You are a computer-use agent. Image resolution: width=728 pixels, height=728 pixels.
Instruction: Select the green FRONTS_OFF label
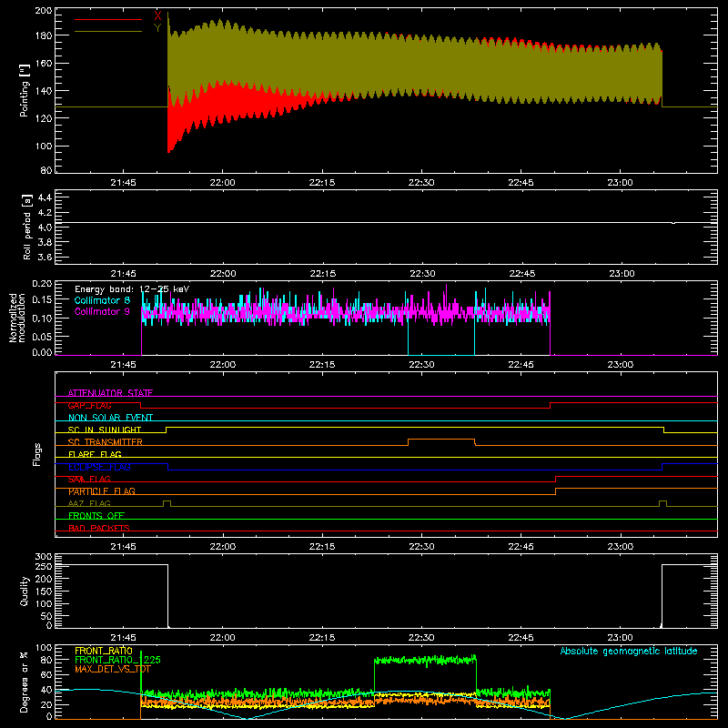[x=96, y=516]
